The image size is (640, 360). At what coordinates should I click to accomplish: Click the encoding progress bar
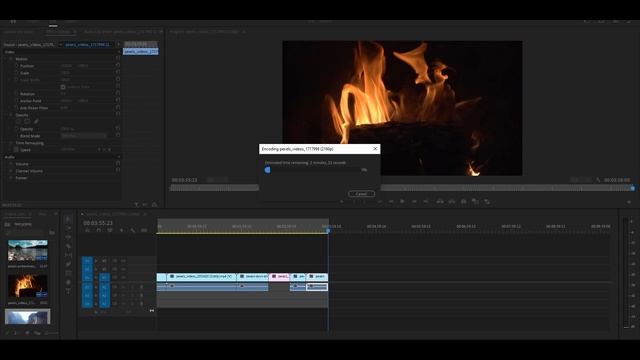[x=312, y=170]
